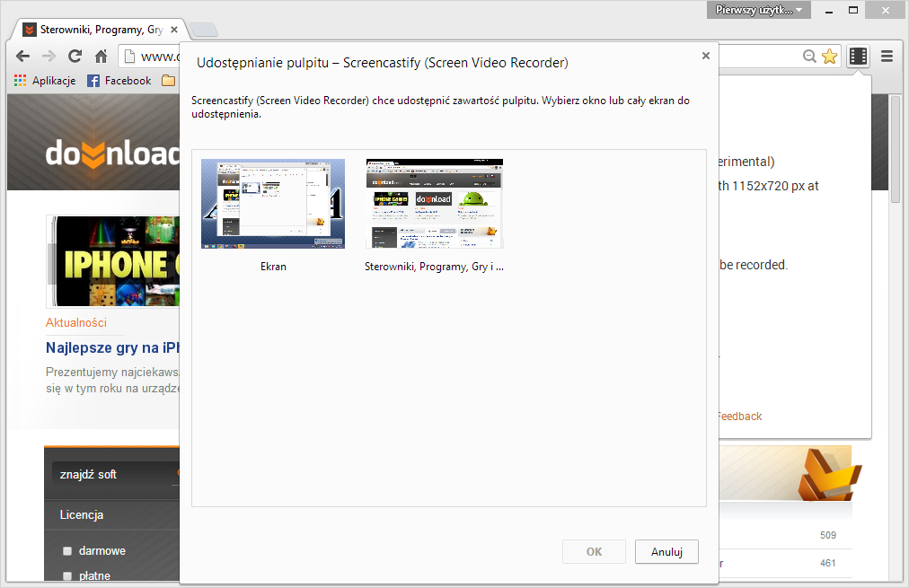Open the browser home page icon
The height and width of the screenshot is (588, 909).
[101, 57]
